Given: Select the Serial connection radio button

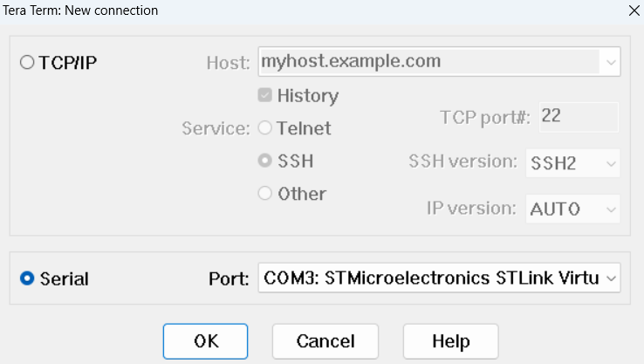Looking at the screenshot, I should point(27,279).
